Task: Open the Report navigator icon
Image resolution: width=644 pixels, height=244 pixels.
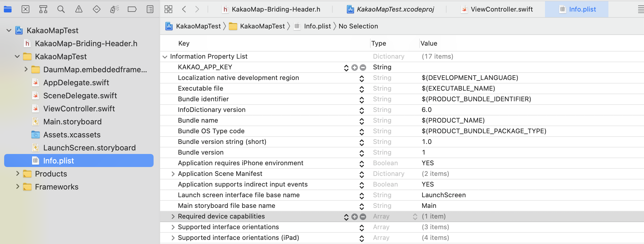Action: tap(150, 9)
